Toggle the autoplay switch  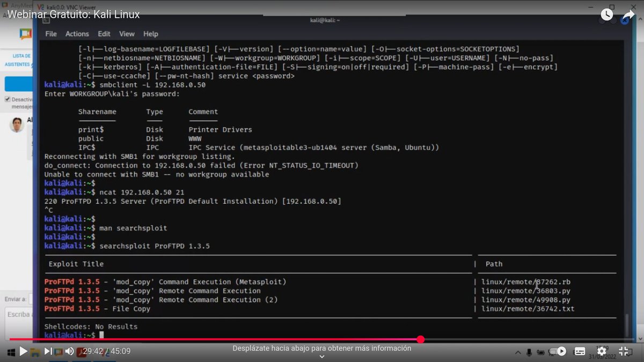pyautogui.click(x=558, y=351)
